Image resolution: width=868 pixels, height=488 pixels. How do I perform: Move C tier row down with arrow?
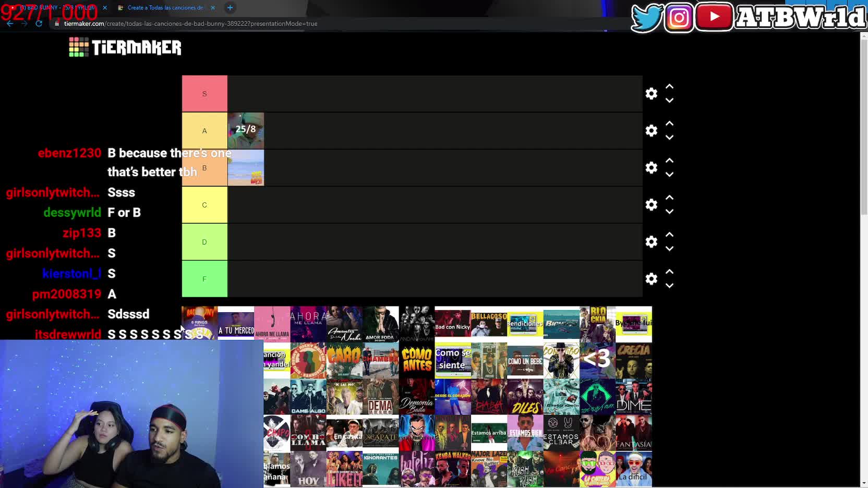pos(670,211)
